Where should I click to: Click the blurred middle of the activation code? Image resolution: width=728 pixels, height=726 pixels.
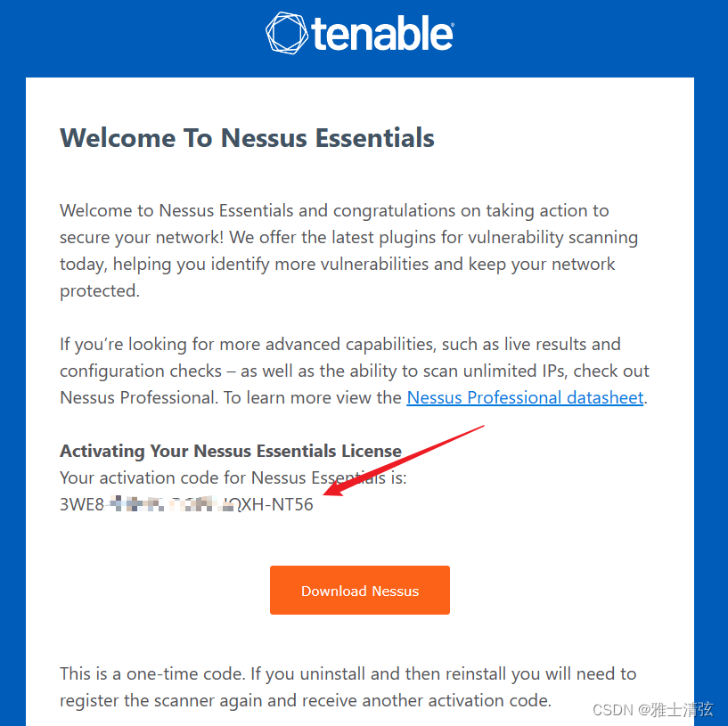pos(168,504)
